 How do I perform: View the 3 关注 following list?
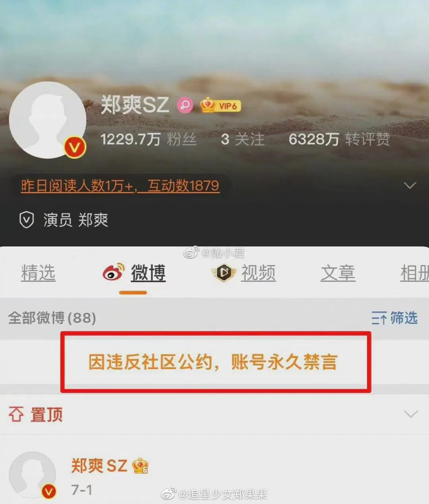click(243, 139)
